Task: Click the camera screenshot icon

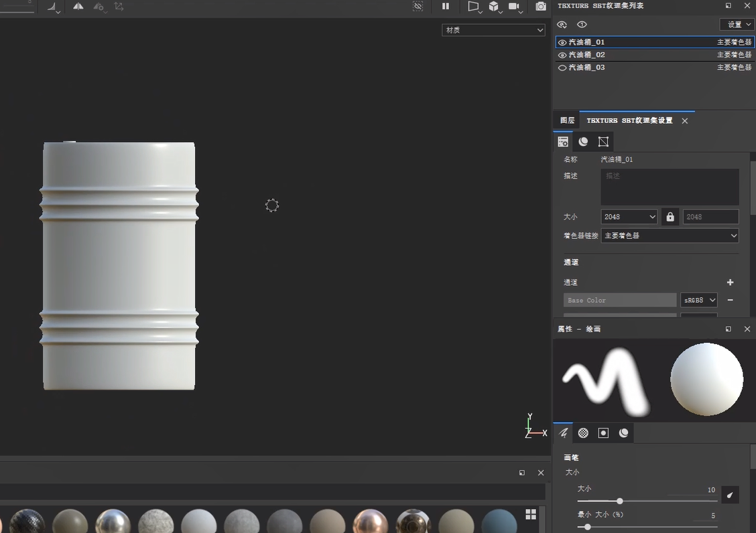Action: click(541, 7)
